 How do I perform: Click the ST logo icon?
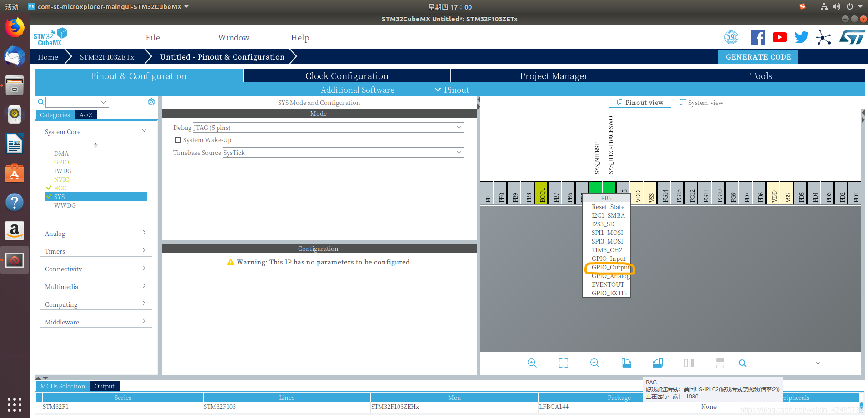(852, 37)
